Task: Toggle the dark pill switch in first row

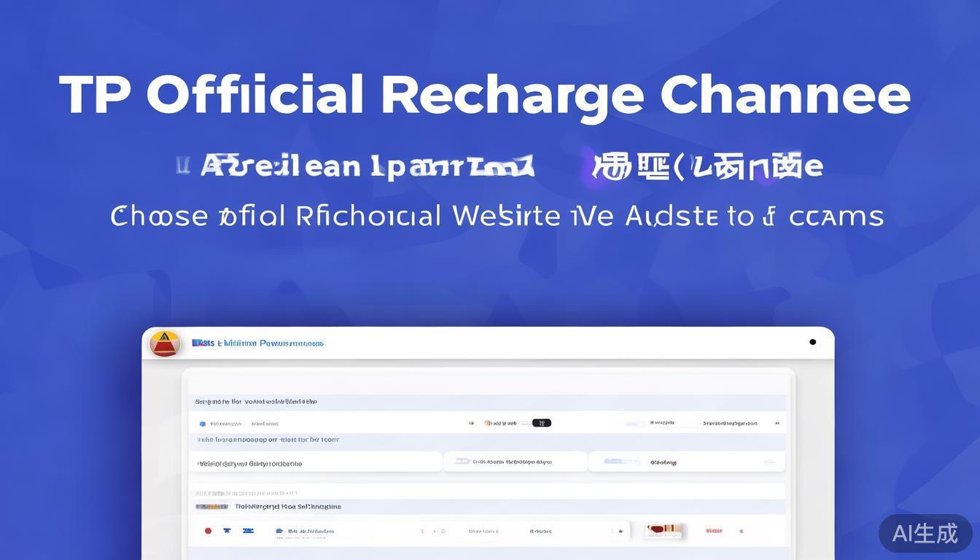Action: click(541, 423)
